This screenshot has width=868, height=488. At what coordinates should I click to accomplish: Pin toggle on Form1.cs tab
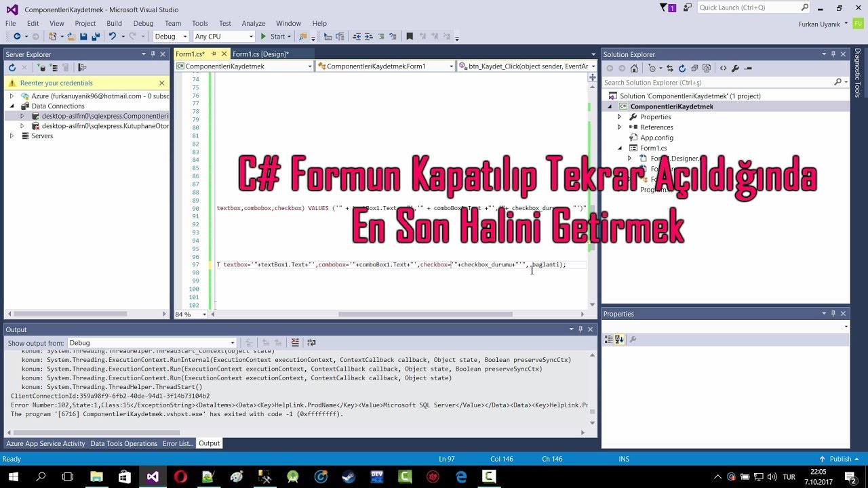click(x=214, y=54)
